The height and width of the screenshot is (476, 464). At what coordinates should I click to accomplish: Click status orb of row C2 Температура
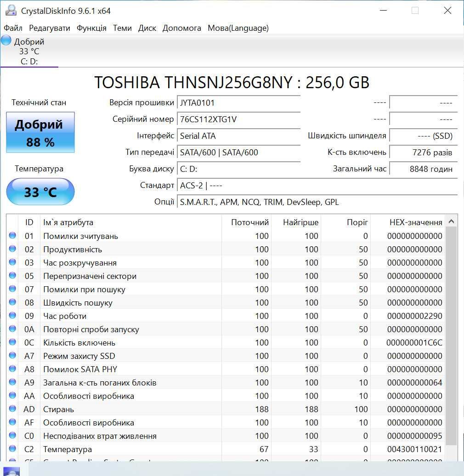coord(12,449)
